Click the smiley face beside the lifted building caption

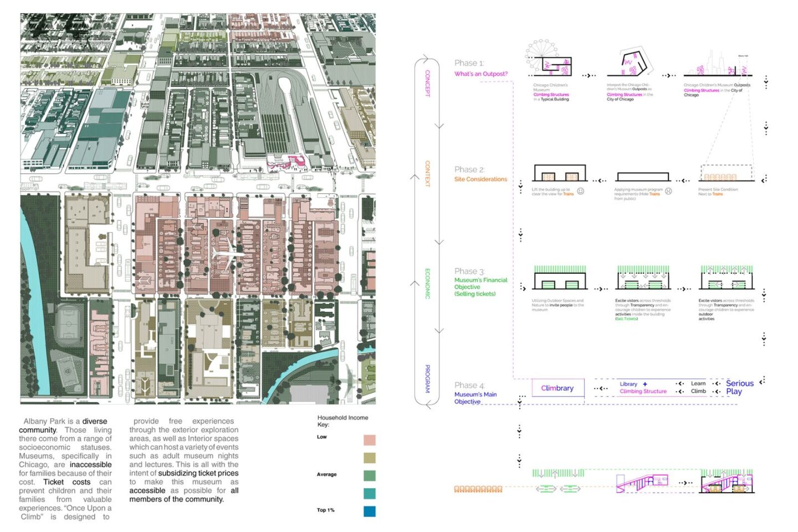[581, 191]
